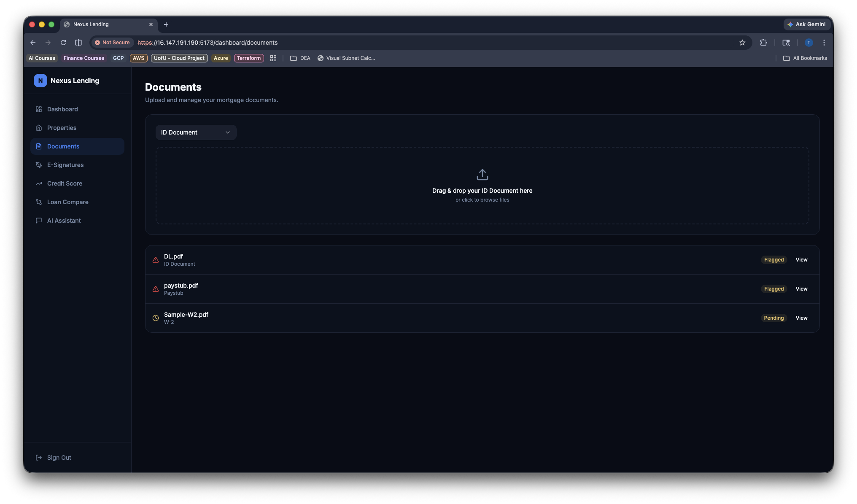
Task: Click the clock icon beside Sample-W2.pdf
Action: coord(156,318)
